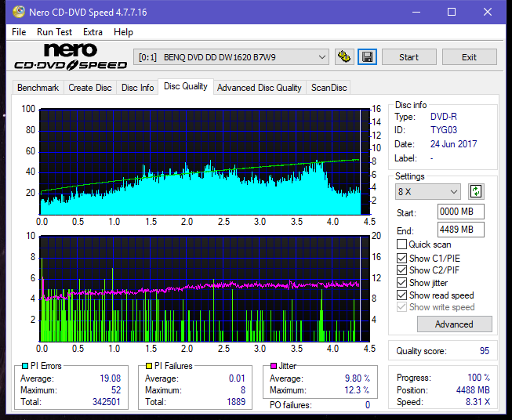Switch to the Create Disc tab
This screenshot has height=420, width=512.
point(90,88)
